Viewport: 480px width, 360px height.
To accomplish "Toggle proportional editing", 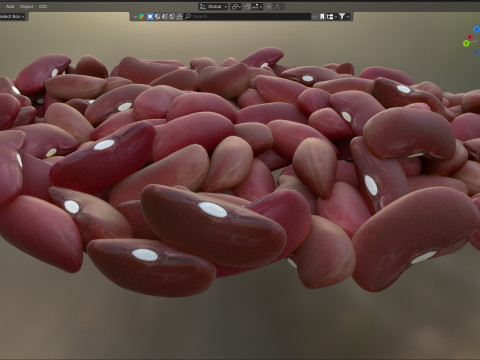I will click(269, 7).
